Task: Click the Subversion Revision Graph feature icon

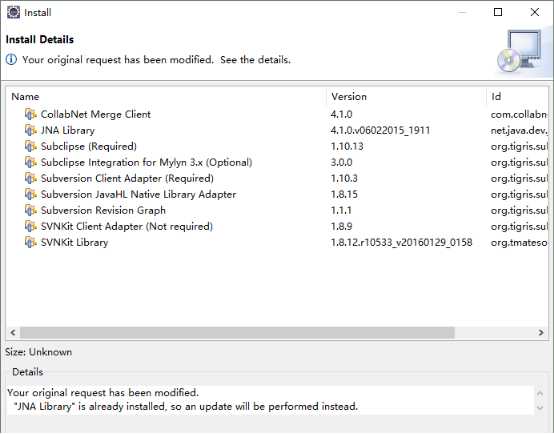Action: [31, 210]
